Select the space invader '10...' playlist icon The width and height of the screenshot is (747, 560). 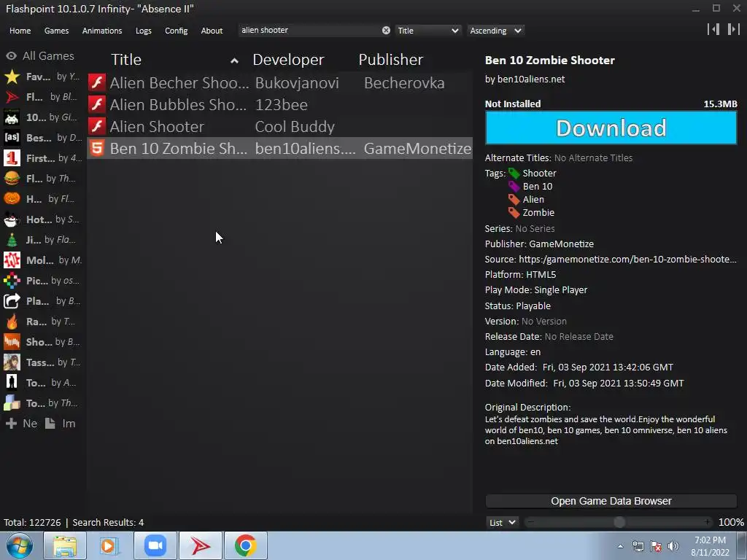tap(12, 117)
